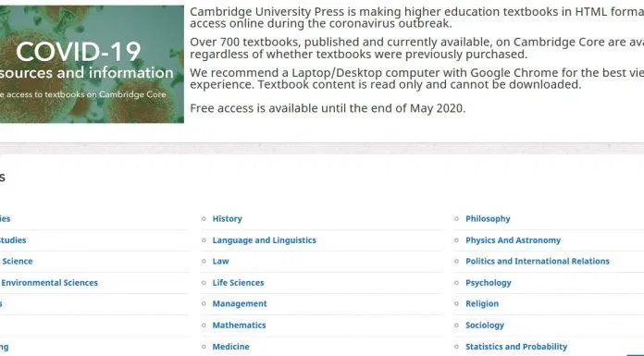Click text 'Free access is available until the end of May 2020.'

tap(328, 108)
